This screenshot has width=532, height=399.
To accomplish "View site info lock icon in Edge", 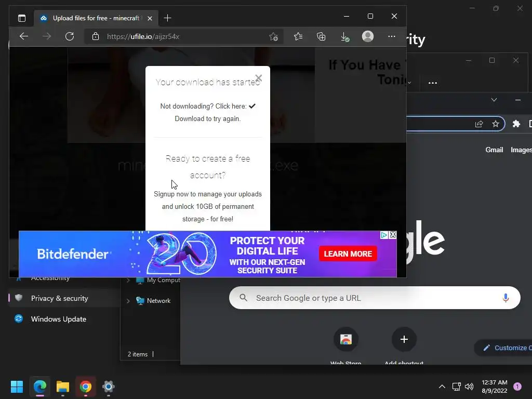I will (x=96, y=36).
